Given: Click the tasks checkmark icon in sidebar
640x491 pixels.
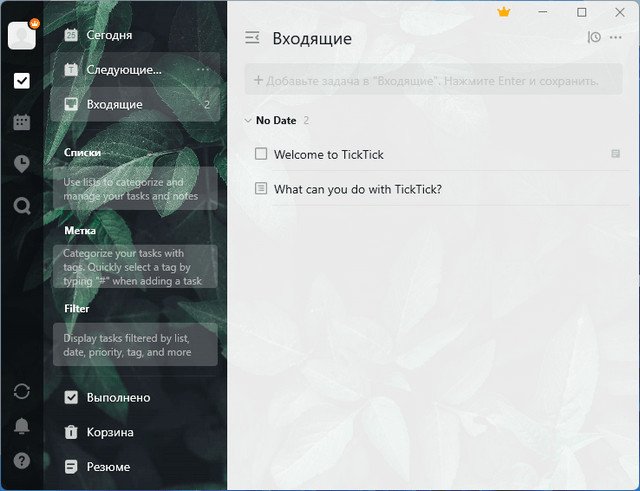Looking at the screenshot, I should pyautogui.click(x=22, y=81).
